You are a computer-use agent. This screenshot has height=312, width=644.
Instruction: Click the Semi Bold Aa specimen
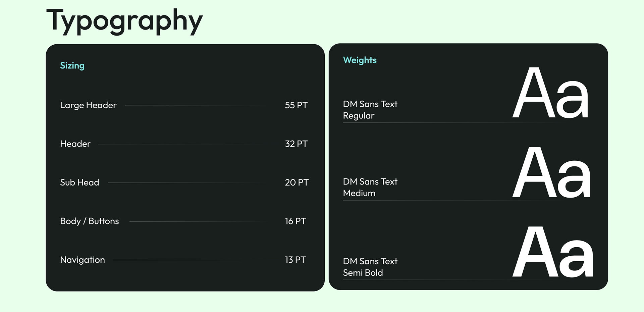point(552,252)
